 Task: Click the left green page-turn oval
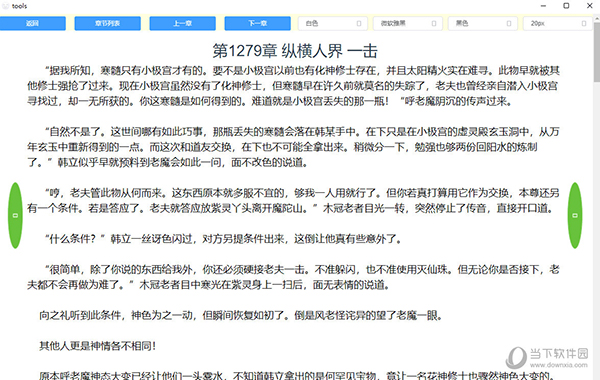coord(15,215)
